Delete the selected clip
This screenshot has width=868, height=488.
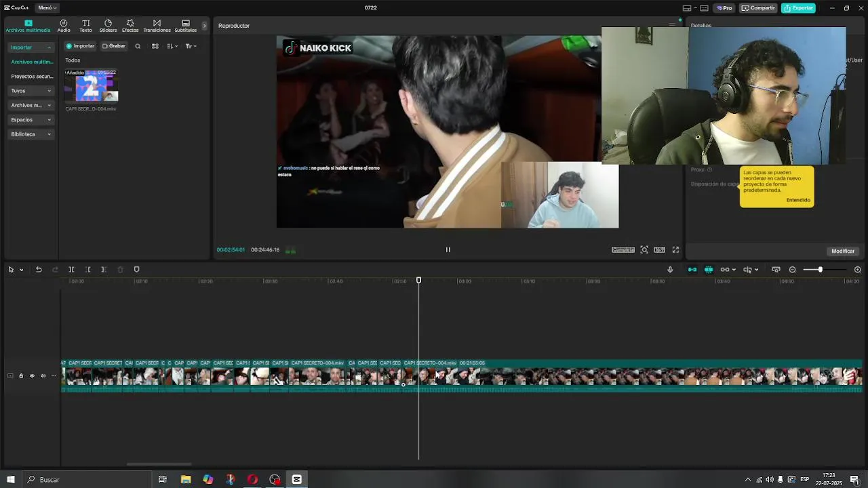[120, 270]
